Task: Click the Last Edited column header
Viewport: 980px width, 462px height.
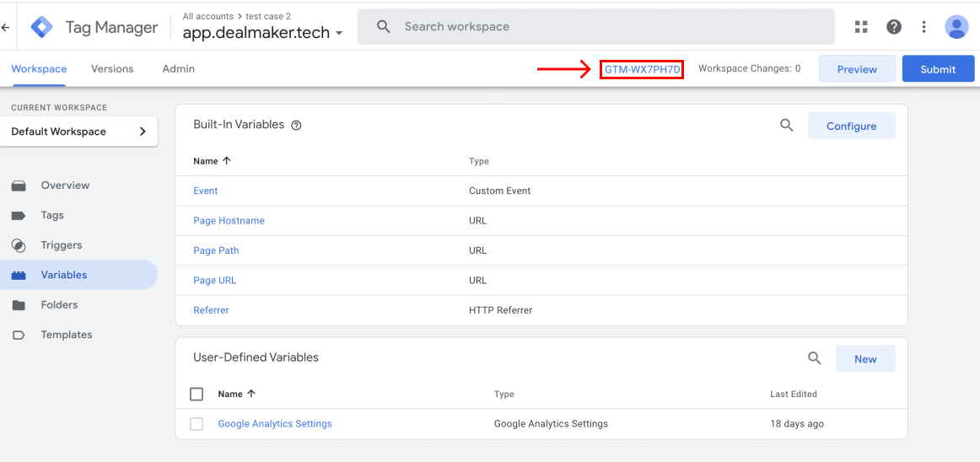Action: [794, 394]
